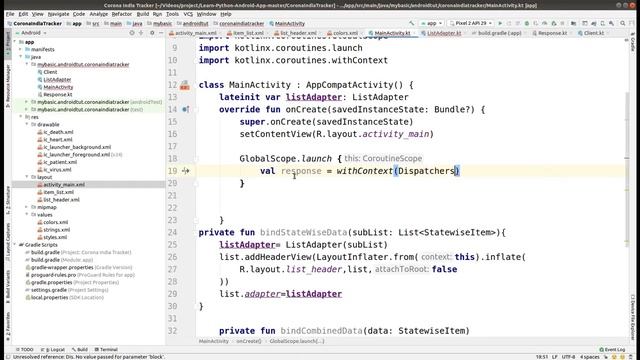Open the Pixel 2 API 29 device dropdown
Viewport: 640px width, 360px height.
470,23
